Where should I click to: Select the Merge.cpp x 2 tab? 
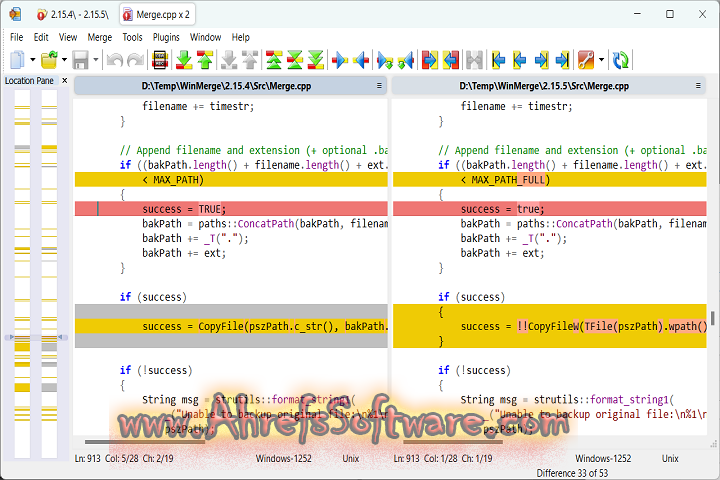[157, 14]
